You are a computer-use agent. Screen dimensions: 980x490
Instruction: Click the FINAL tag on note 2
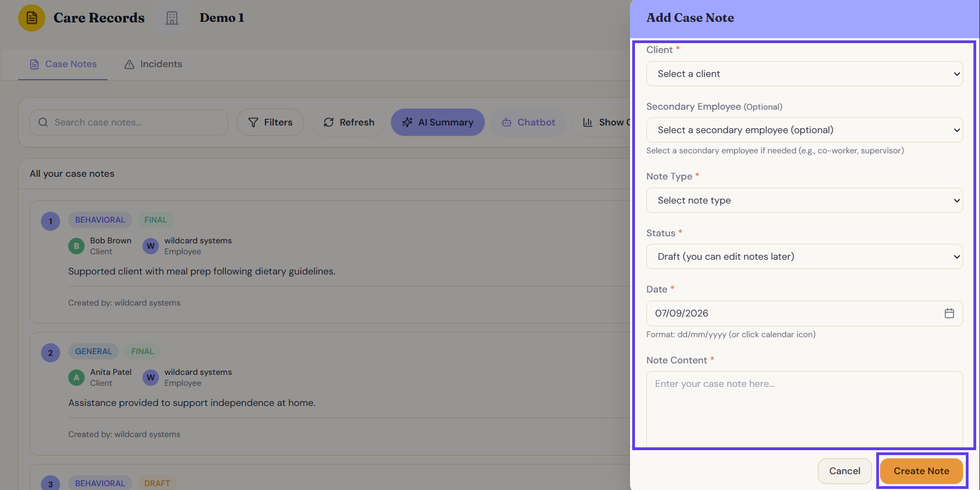142,351
